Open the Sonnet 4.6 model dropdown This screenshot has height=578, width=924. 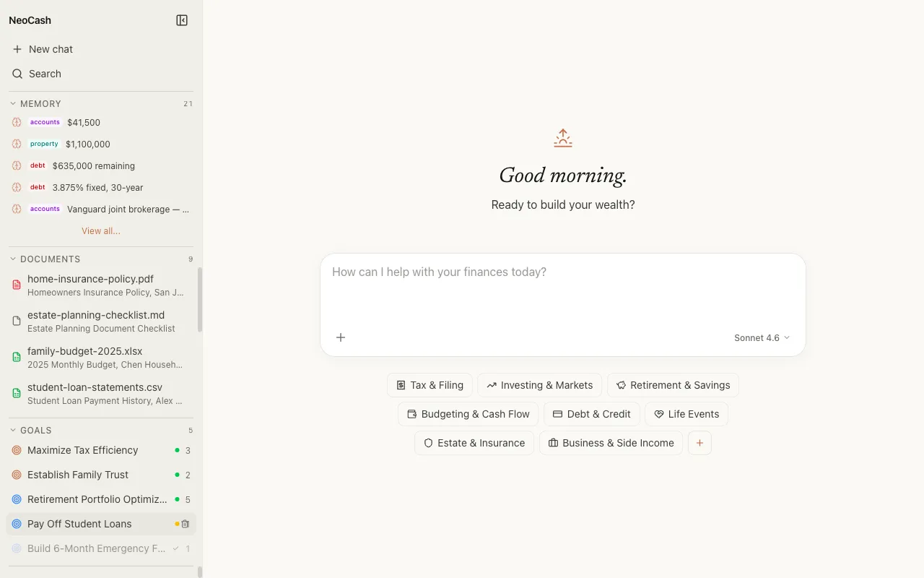pyautogui.click(x=762, y=337)
